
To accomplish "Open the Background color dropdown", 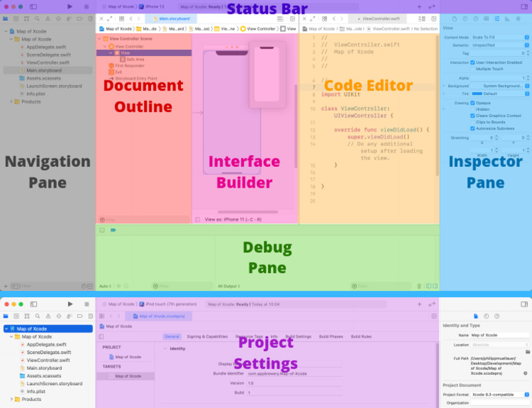I will [527, 86].
